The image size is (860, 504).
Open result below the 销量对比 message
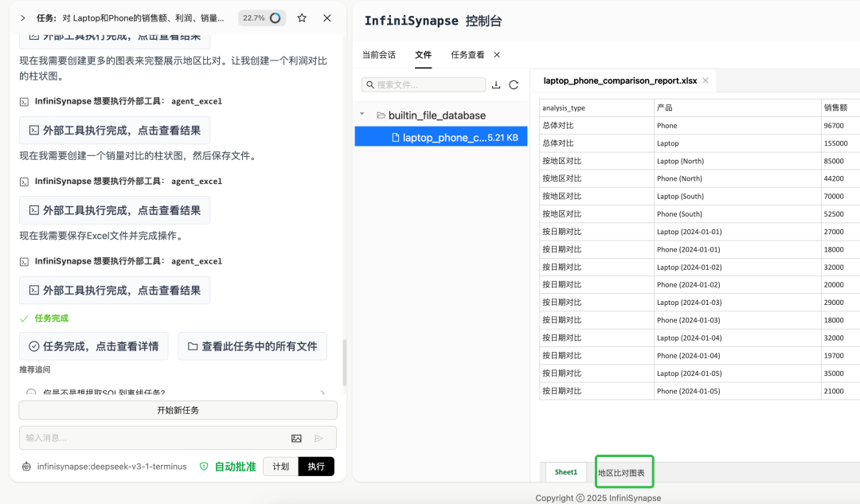point(115,210)
